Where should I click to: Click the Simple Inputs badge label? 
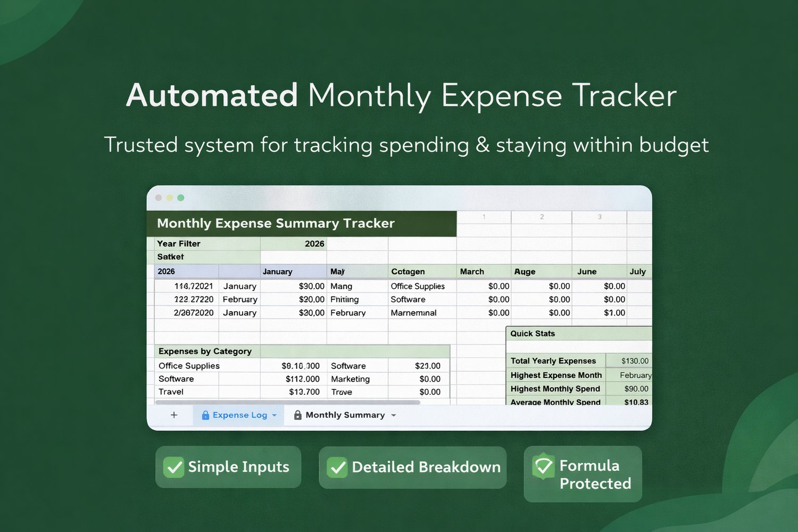pyautogui.click(x=238, y=467)
